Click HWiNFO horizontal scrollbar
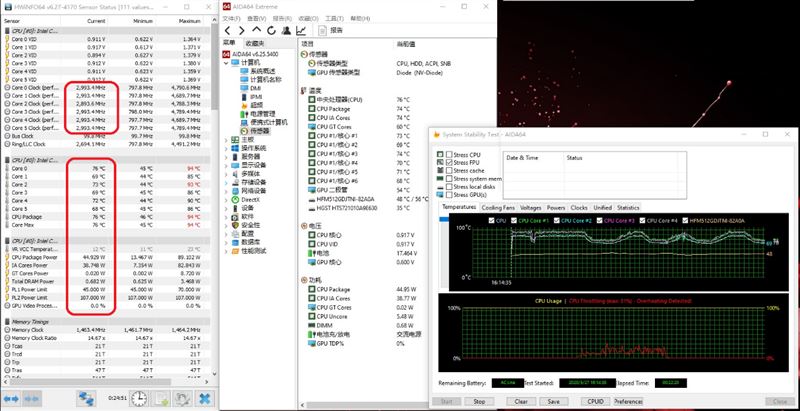Viewport: 800px width, 411px height. (105, 381)
